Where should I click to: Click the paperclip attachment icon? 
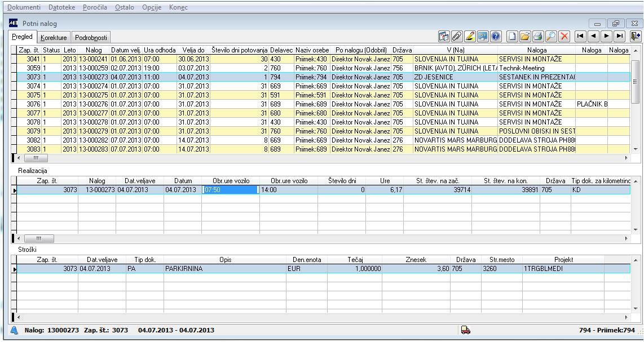[457, 37]
